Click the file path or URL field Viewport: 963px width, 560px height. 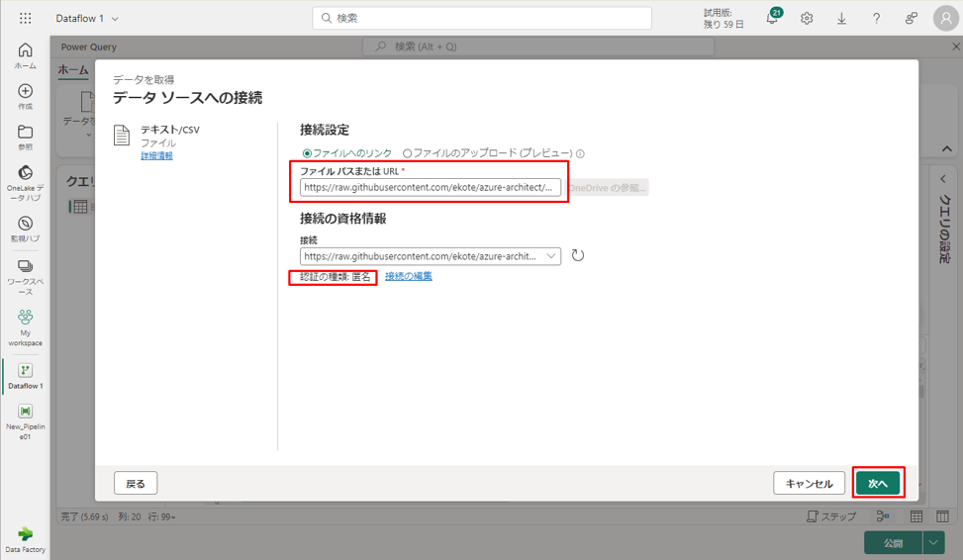point(431,187)
